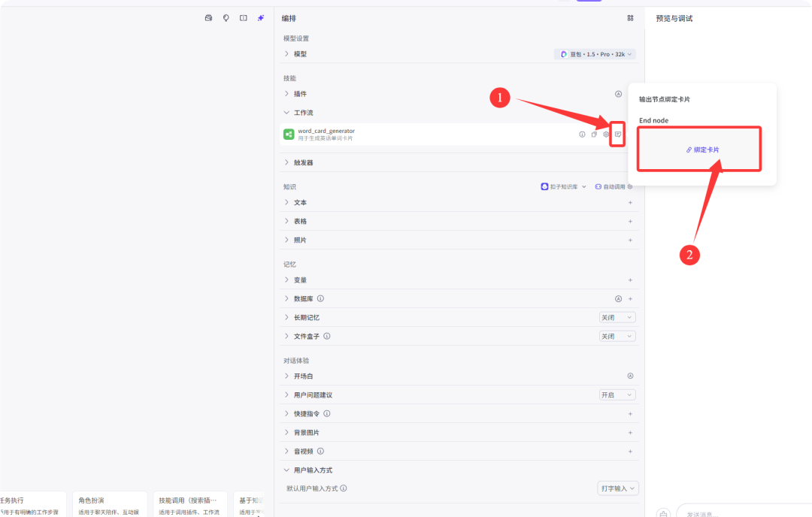This screenshot has width=812, height=517.
Task: Click the layout icon right of 编排 header
Action: (630, 17)
